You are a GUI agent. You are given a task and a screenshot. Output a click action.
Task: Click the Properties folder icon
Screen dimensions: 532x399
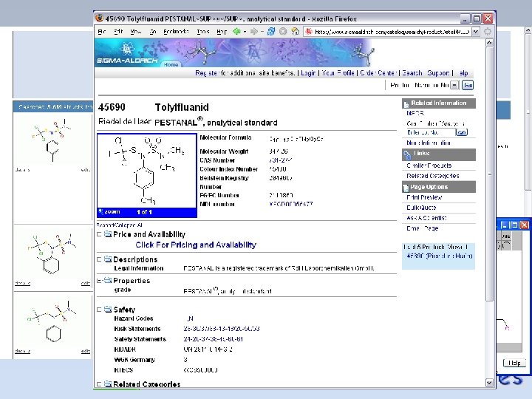click(x=108, y=280)
